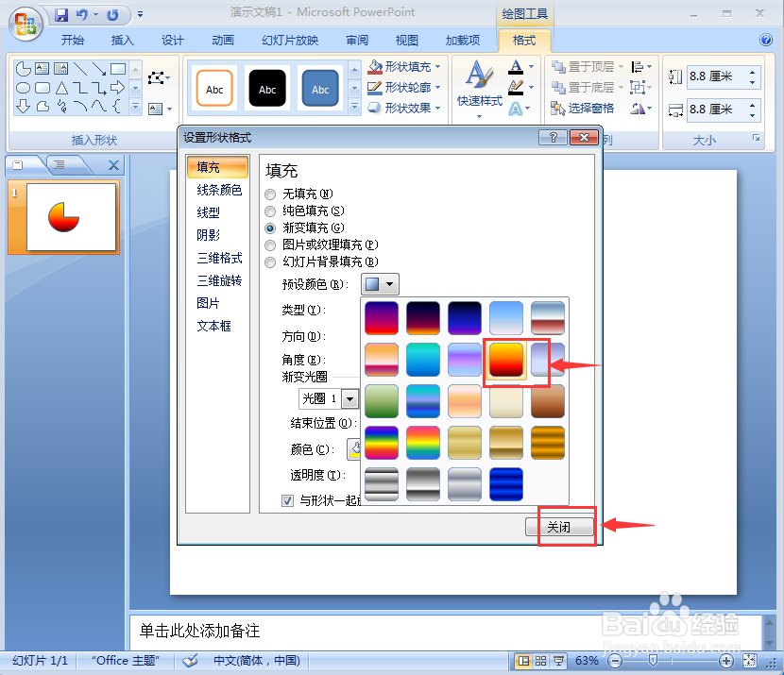784x675 pixels.
Task: Select the Gradient fill radio option
Action: [270, 228]
